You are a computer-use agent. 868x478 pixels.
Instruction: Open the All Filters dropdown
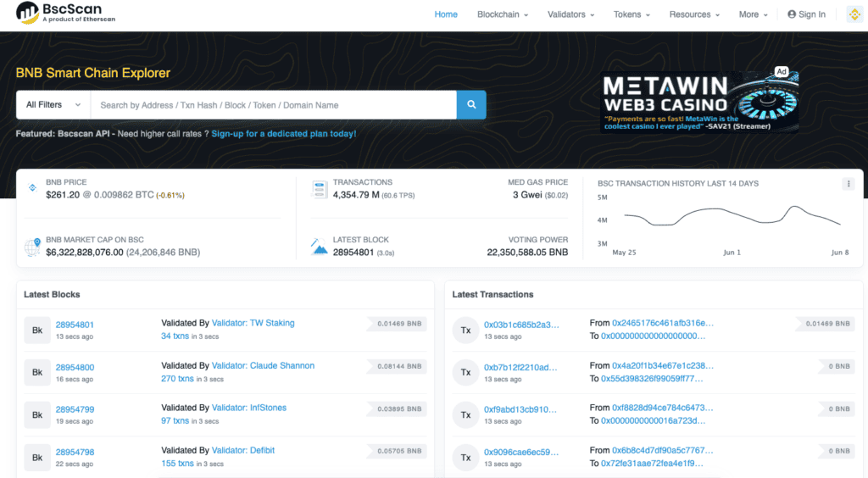53,105
